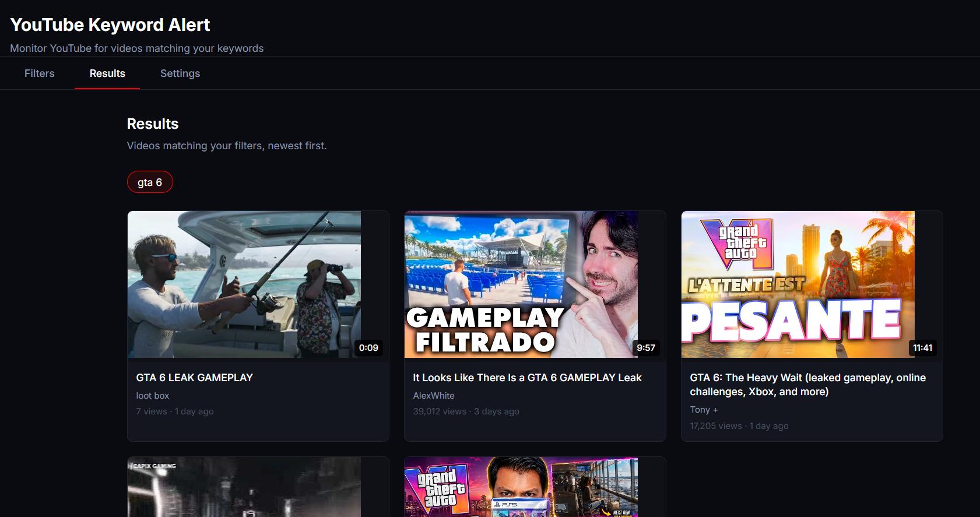This screenshot has width=980, height=517.
Task: Click title It Looks Like There Is a GTA 6 GAMEPLAY Leak
Action: pos(527,378)
